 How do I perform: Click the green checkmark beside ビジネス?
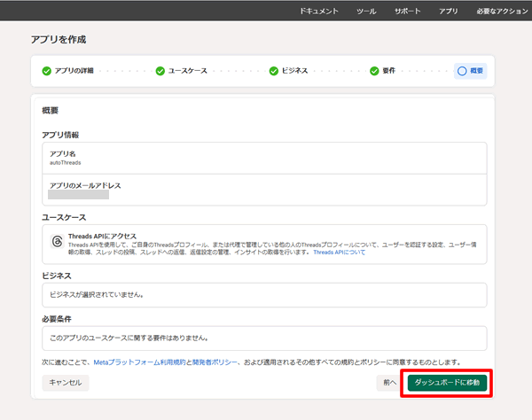coord(275,71)
